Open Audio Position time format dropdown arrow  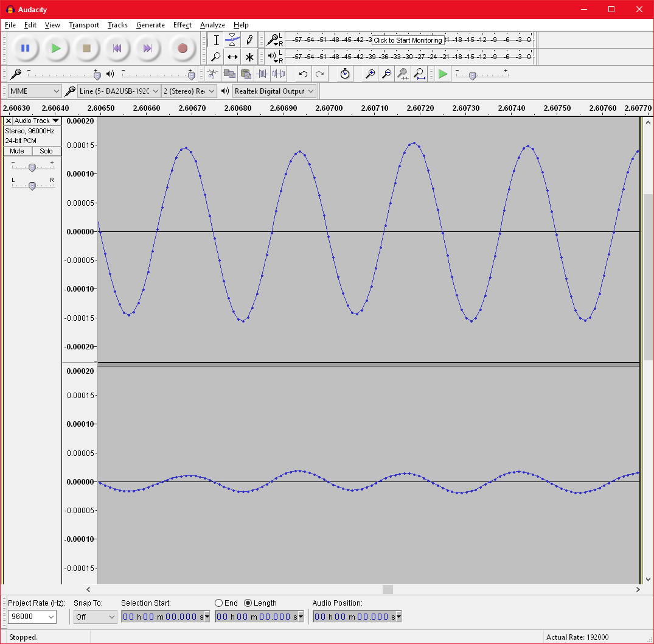[x=398, y=617]
